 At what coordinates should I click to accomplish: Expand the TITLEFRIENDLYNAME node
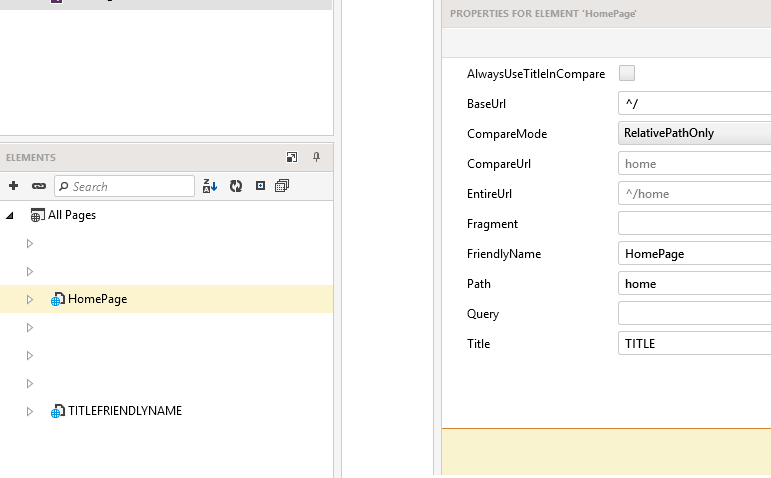pyautogui.click(x=30, y=411)
